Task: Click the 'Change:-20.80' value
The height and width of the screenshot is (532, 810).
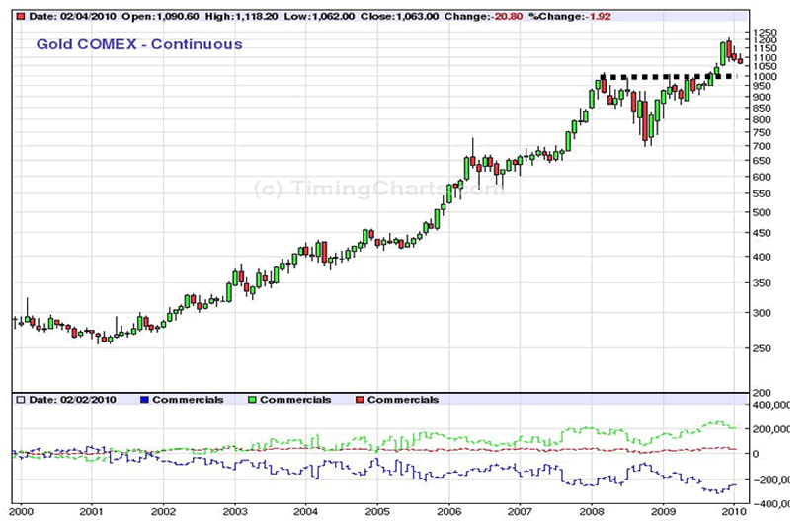Action: [483, 16]
